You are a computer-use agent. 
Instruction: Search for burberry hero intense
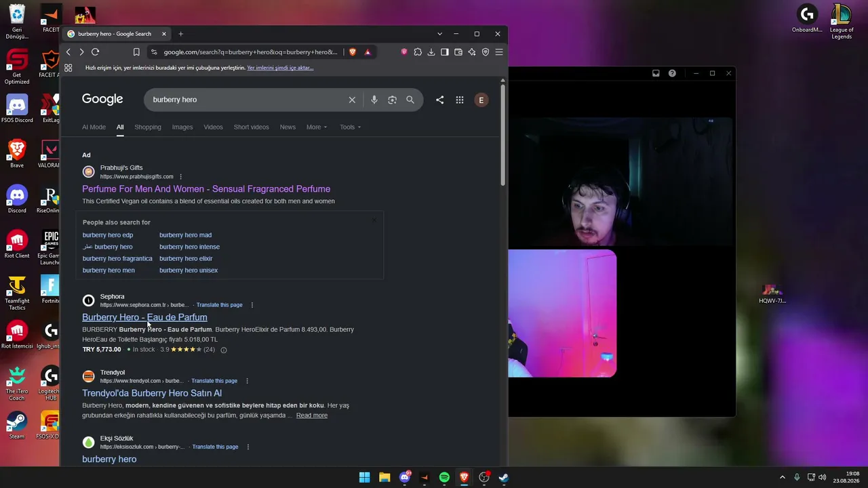coord(189,247)
